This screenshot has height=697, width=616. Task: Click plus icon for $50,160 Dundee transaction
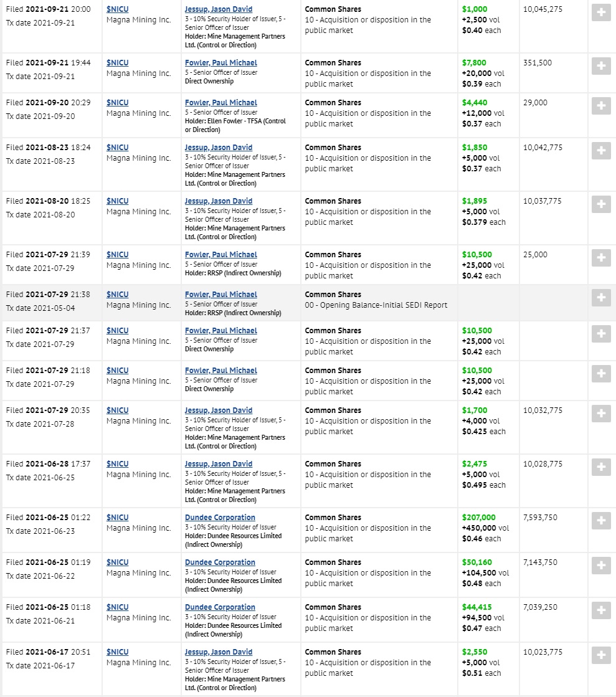point(601,566)
